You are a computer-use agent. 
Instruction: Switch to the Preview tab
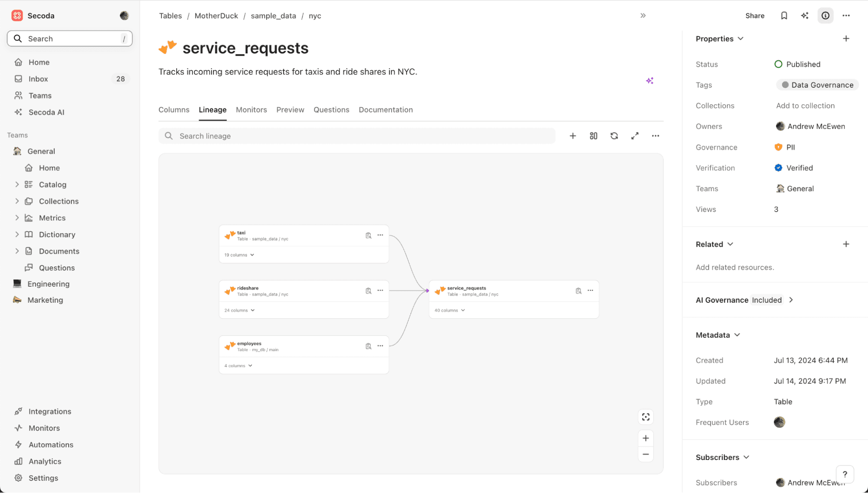point(290,110)
